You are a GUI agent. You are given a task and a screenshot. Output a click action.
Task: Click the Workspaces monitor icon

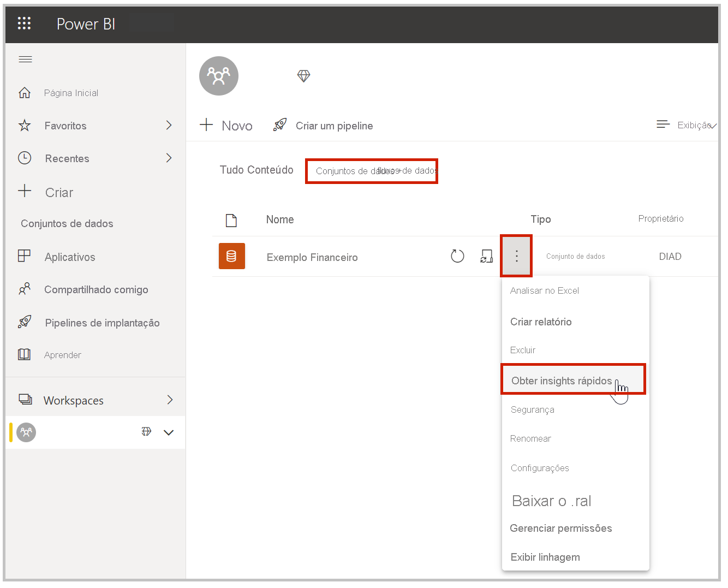pyautogui.click(x=25, y=400)
